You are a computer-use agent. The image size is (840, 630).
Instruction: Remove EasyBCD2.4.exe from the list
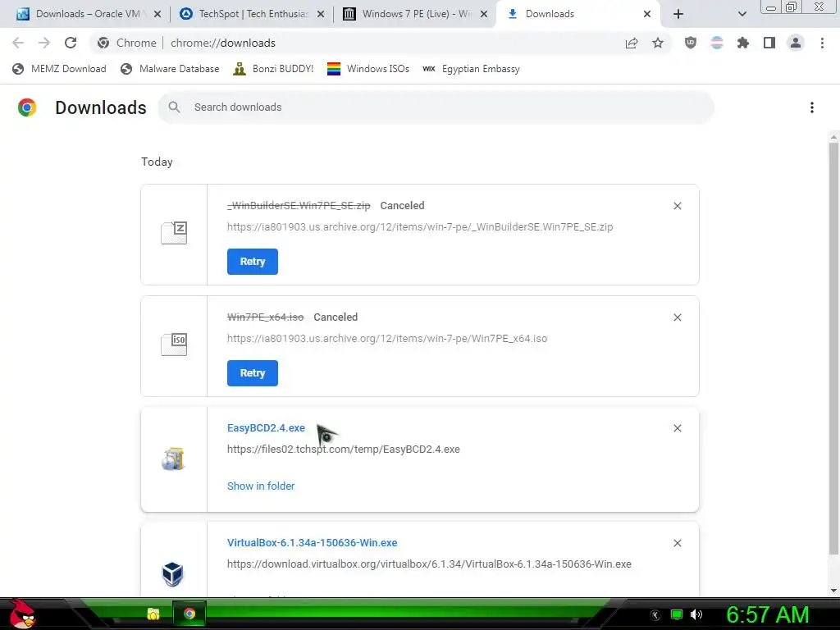[677, 428]
